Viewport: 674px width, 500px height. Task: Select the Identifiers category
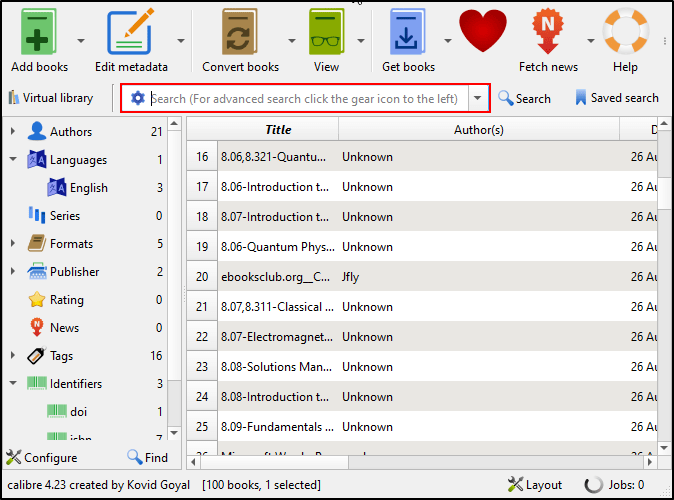click(76, 383)
